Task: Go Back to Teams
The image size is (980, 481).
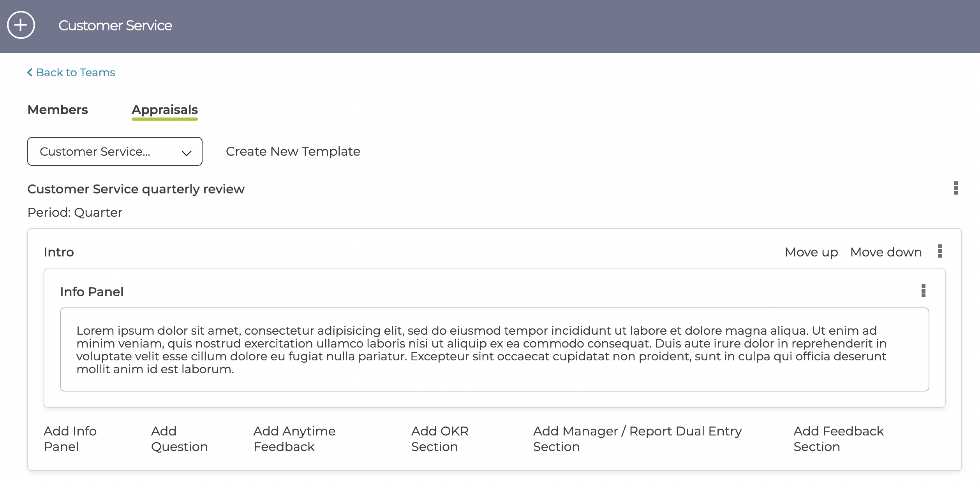Action: point(71,72)
